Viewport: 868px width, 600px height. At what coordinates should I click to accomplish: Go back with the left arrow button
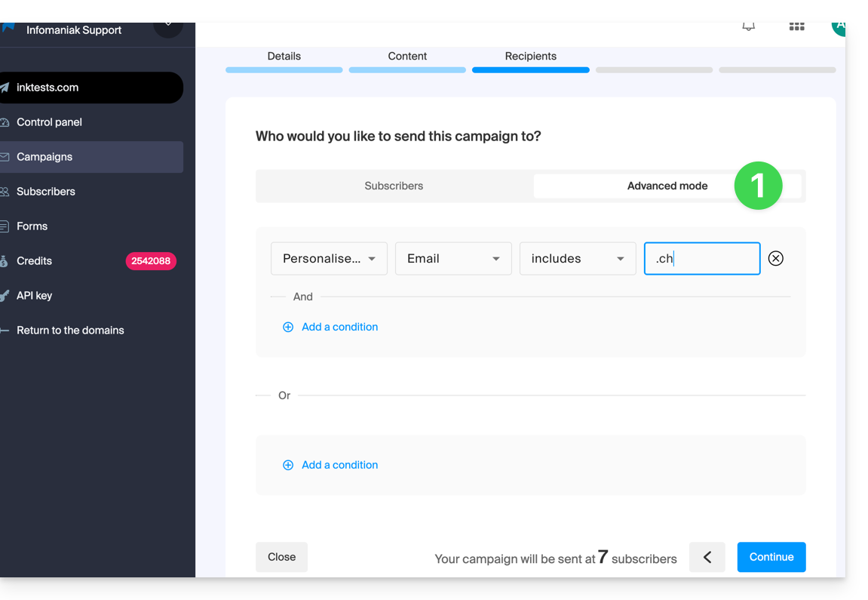707,557
